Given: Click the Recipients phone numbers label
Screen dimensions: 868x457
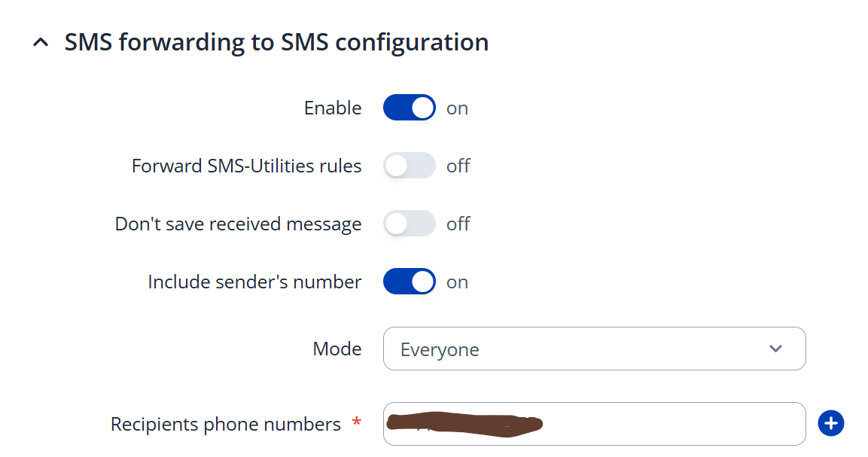Looking at the screenshot, I should tap(226, 425).
